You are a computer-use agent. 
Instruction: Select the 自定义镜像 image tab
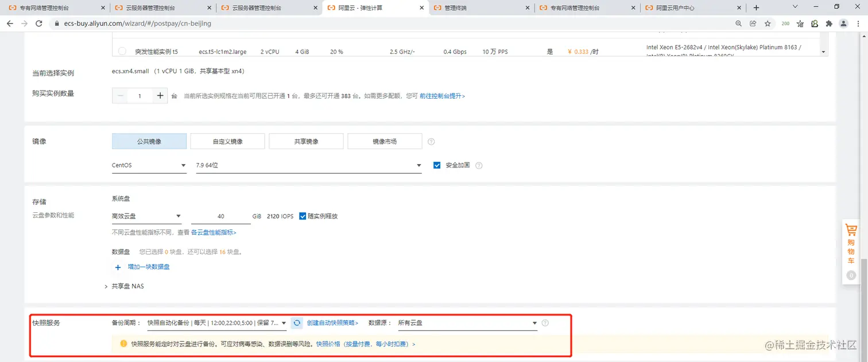227,141
